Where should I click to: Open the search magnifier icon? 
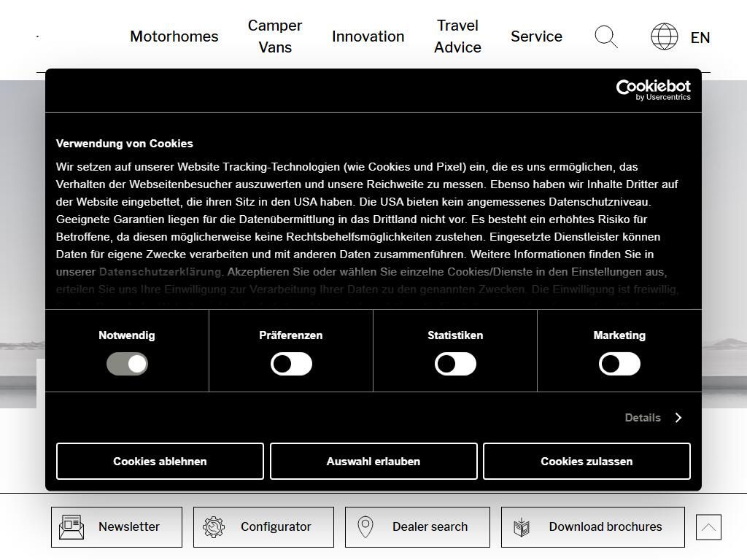[x=606, y=37]
